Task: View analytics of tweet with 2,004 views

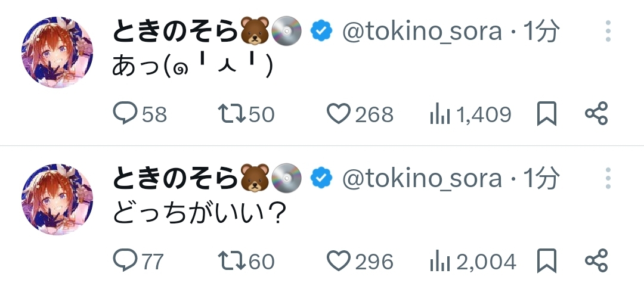Action: [x=440, y=261]
